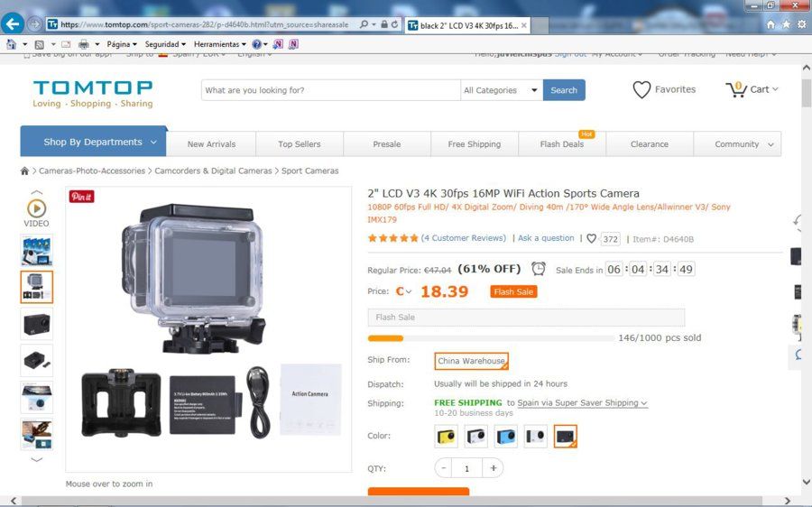This screenshot has height=507, width=812.
Task: Open Free Shipping navigation tab
Action: point(475,144)
